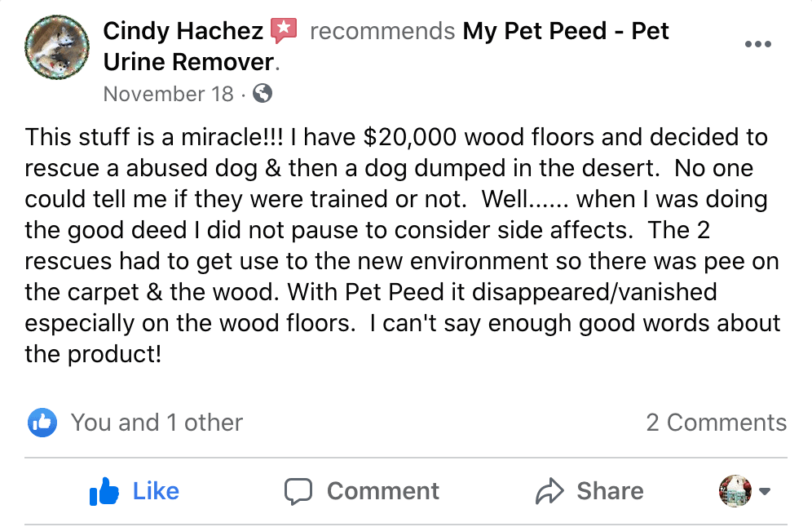Click the Urine Remover title text
812x527 pixels.
tap(188, 62)
